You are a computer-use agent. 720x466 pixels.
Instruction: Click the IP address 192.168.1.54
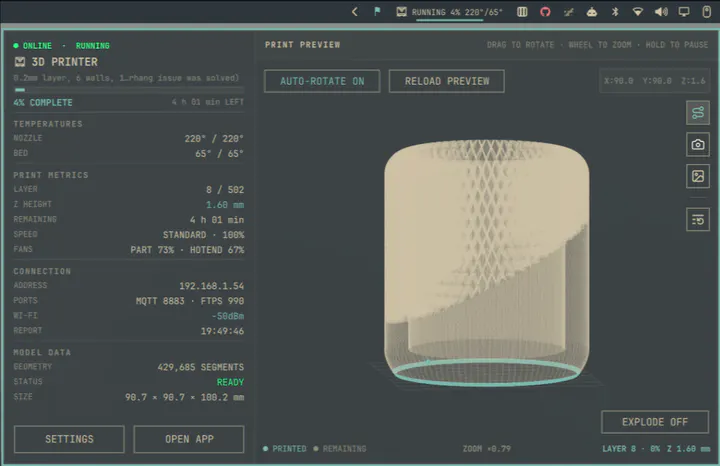coord(212,286)
